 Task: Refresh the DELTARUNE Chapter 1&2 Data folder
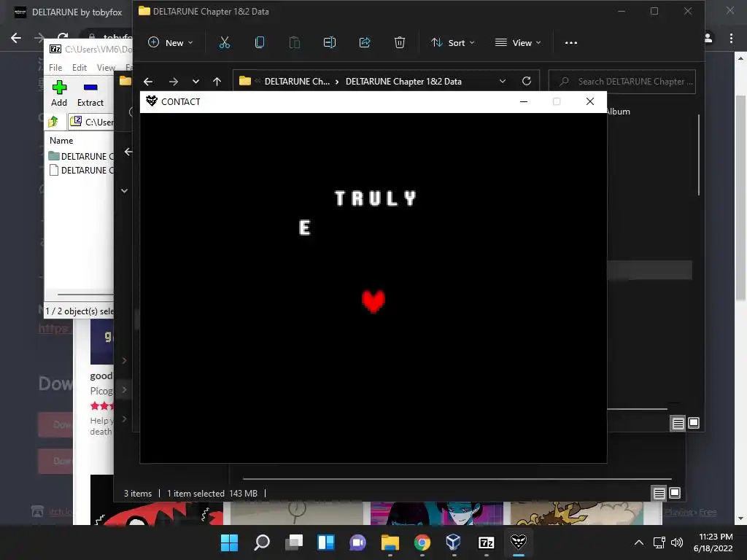click(527, 81)
